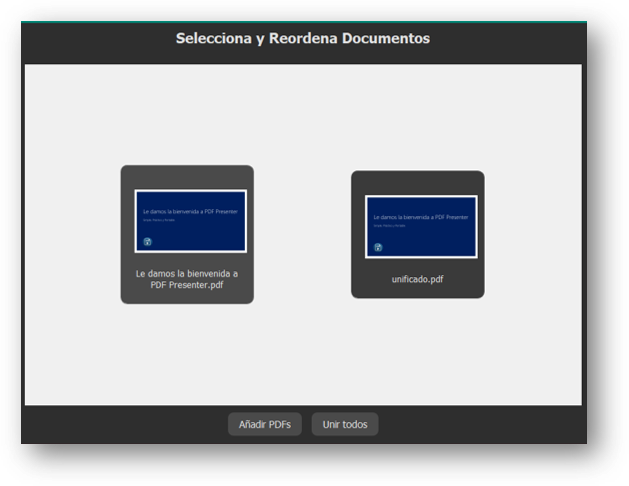The height and width of the screenshot is (486, 629).
Task: Select the unificado.pdf thumbnail preview
Action: click(x=421, y=227)
